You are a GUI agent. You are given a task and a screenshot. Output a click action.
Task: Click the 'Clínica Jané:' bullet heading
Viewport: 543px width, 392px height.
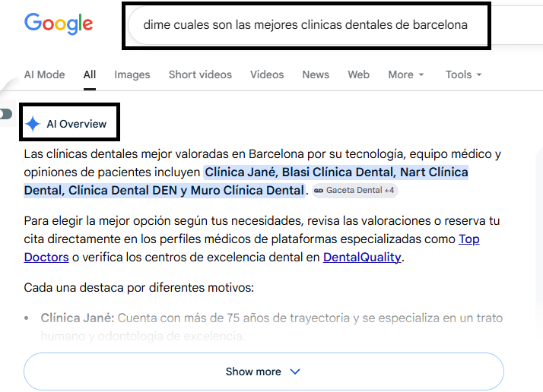click(x=78, y=318)
